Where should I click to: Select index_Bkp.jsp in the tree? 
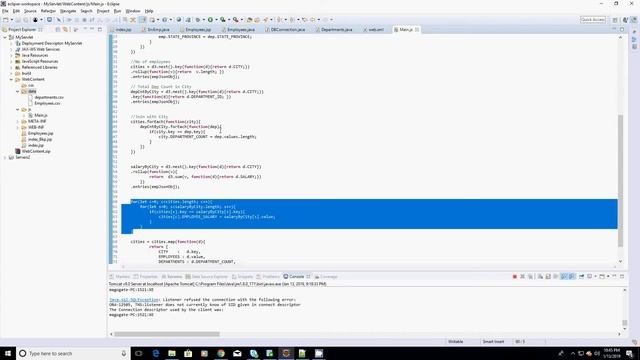point(40,139)
